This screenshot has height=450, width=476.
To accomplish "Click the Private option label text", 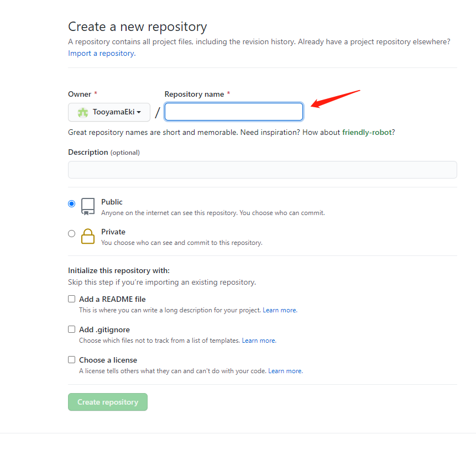I will tap(113, 232).
